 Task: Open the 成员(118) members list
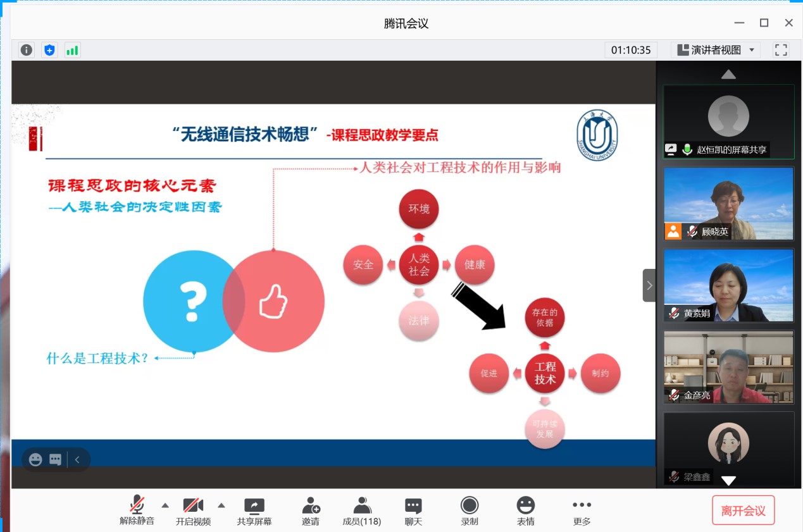362,511
